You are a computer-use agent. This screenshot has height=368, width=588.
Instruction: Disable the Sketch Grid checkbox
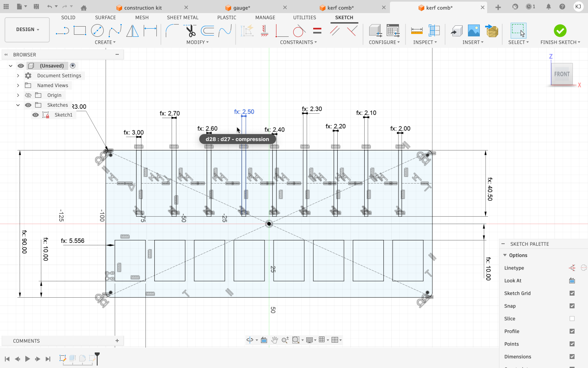(x=572, y=293)
